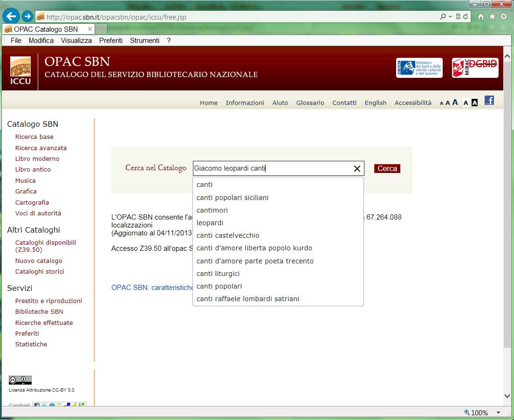Open Ricerche effettuate
The height and width of the screenshot is (420, 514).
[x=44, y=323]
